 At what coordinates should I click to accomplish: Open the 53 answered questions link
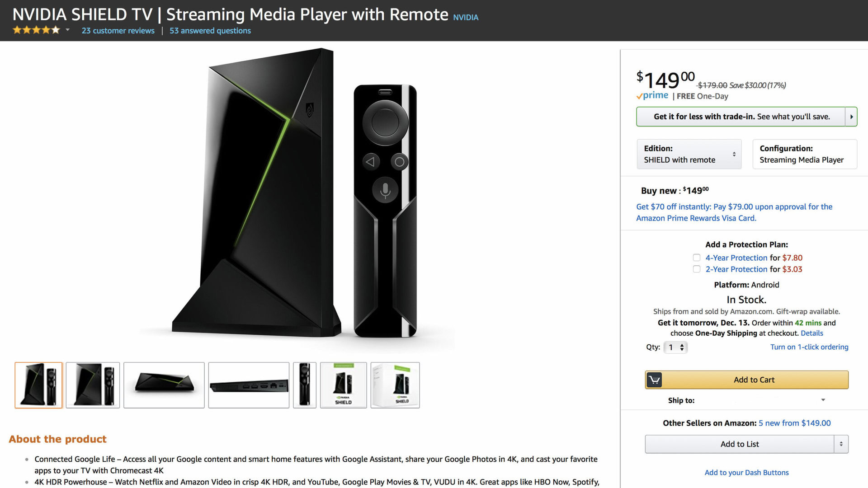(x=210, y=31)
